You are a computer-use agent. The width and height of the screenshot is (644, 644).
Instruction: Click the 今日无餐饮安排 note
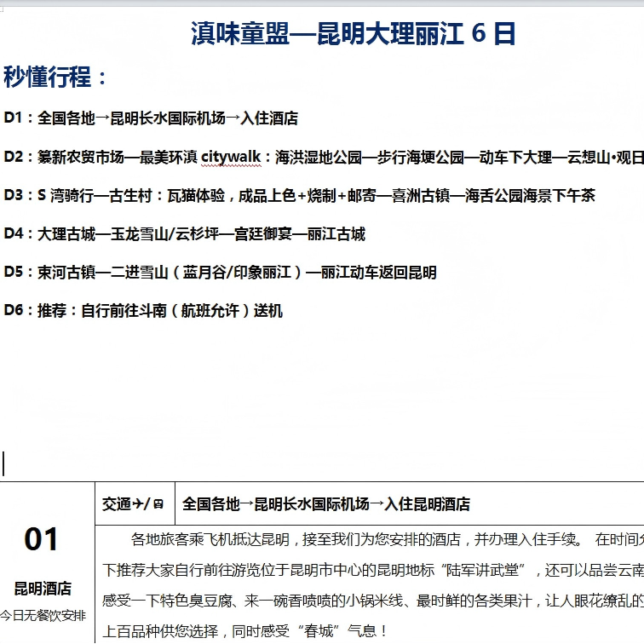pyautogui.click(x=42, y=615)
